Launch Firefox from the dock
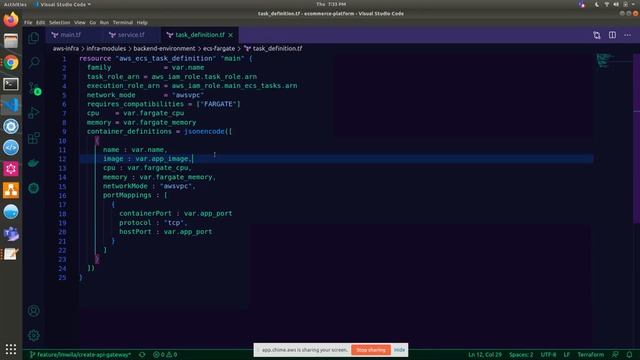 [11, 20]
